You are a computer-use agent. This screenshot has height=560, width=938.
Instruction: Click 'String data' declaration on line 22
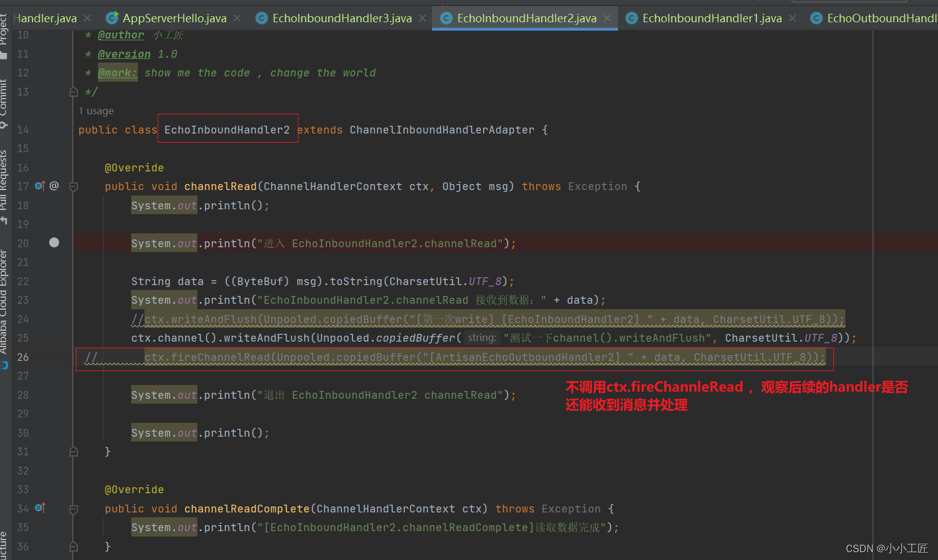[167, 282]
